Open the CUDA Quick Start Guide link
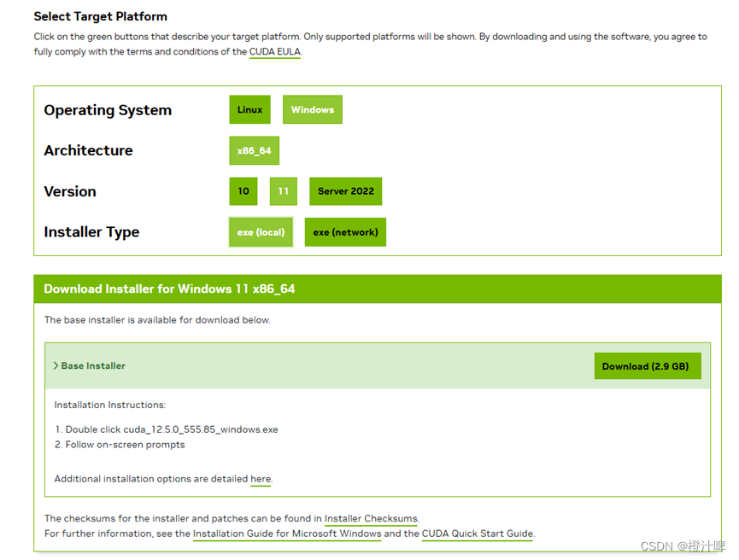This screenshot has width=739, height=560. [478, 534]
